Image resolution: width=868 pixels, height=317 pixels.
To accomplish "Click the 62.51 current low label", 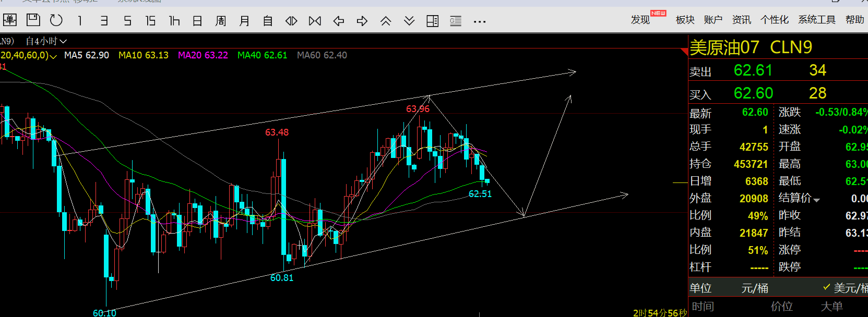I will click(x=480, y=194).
